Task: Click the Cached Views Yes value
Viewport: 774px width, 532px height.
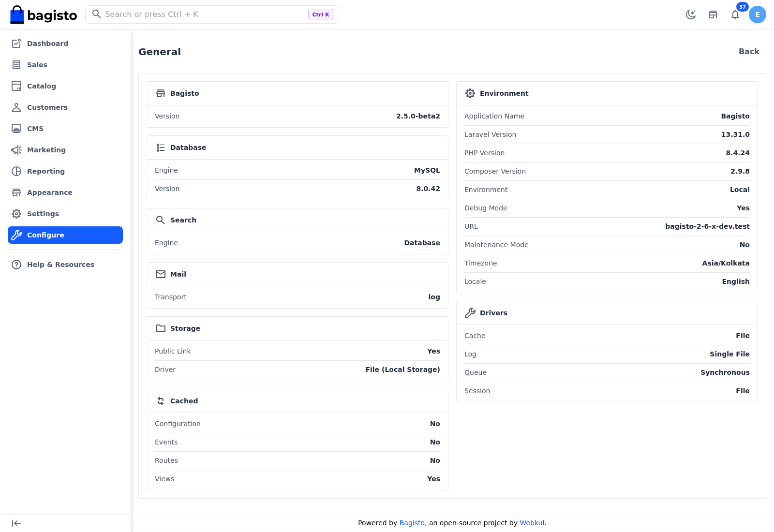Action: click(433, 479)
